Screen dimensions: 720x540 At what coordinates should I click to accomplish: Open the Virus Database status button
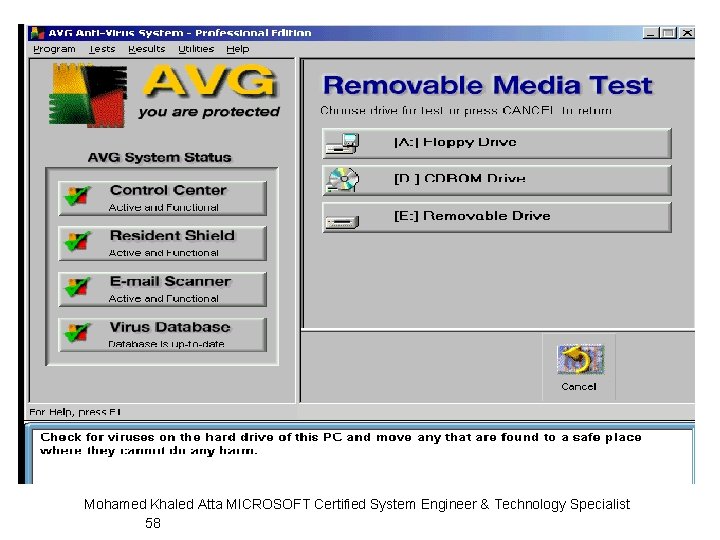coord(162,335)
